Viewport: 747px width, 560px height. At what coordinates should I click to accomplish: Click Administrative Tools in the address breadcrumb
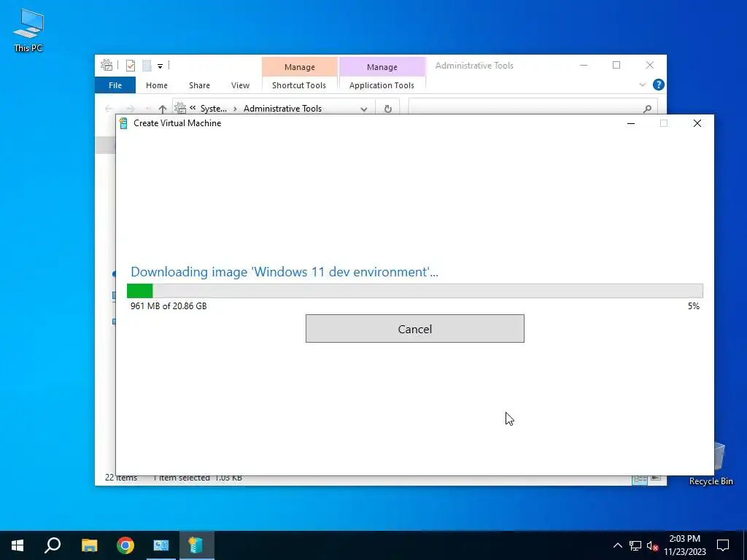point(282,108)
